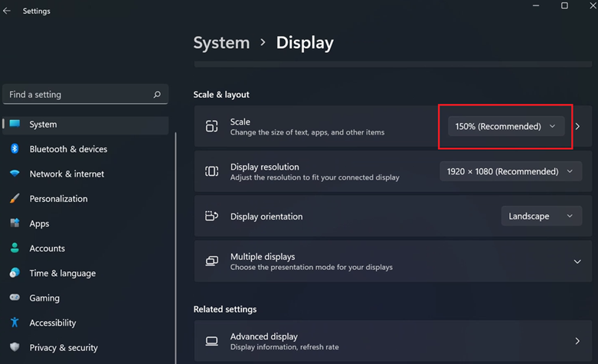Click the Find a setting search box
Viewport: 598px width, 364px height.
pyautogui.click(x=77, y=95)
